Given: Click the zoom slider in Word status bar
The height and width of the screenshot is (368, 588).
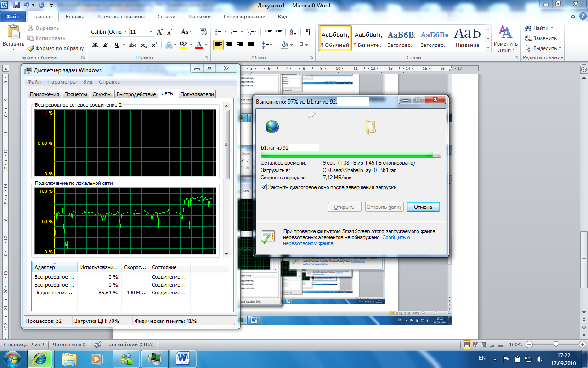Looking at the screenshot, I should click(556, 345).
